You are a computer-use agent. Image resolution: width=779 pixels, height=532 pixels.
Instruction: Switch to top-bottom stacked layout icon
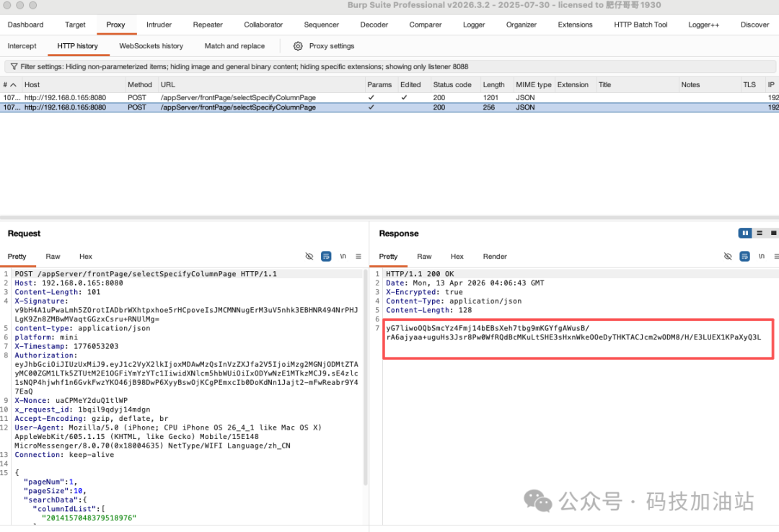760,234
